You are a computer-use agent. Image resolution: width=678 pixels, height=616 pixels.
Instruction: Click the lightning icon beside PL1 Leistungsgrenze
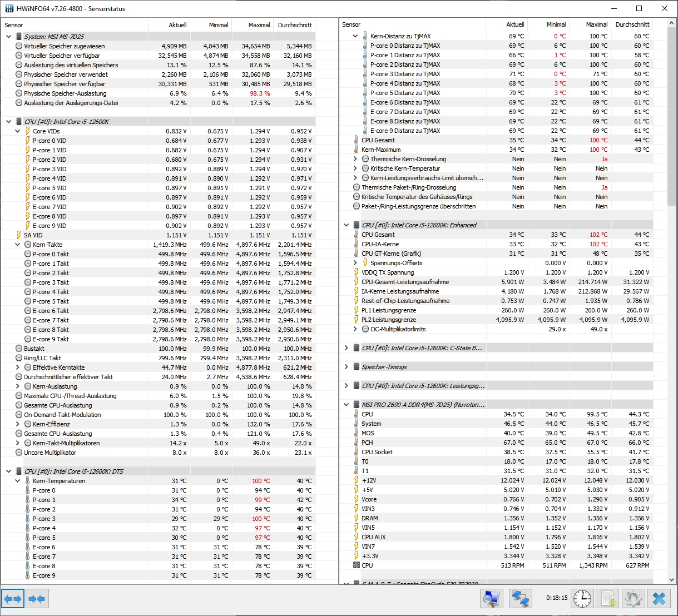(x=357, y=310)
